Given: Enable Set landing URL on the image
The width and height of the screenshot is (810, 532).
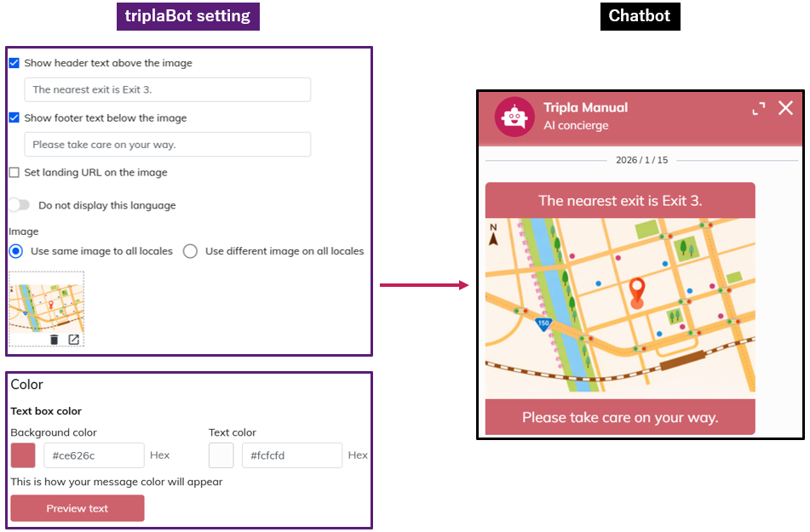Looking at the screenshot, I should (x=14, y=173).
